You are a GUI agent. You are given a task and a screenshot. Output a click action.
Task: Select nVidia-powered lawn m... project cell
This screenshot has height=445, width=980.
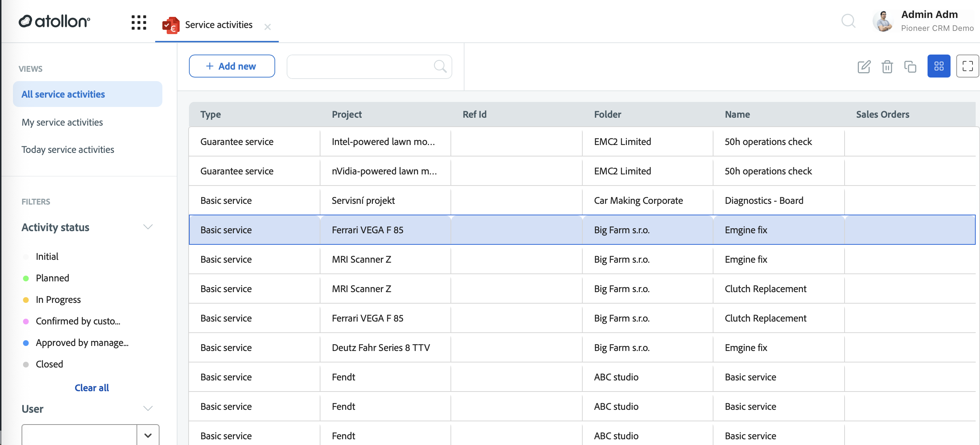coord(385,171)
